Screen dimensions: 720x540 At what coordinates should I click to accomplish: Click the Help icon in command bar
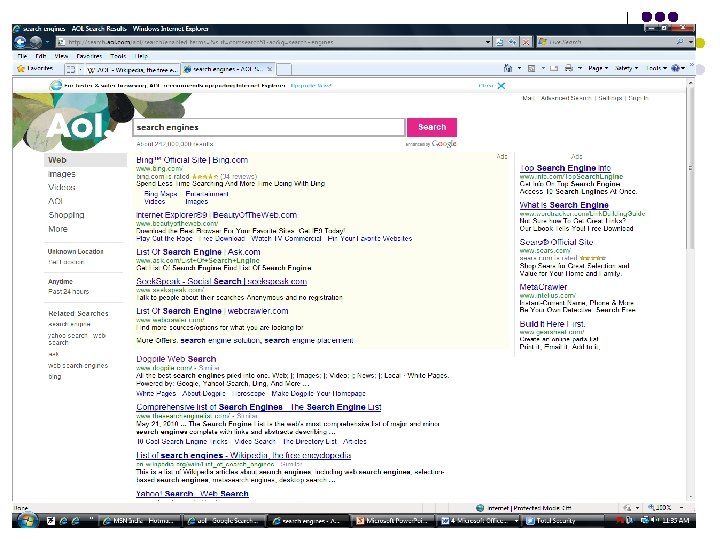pos(675,68)
